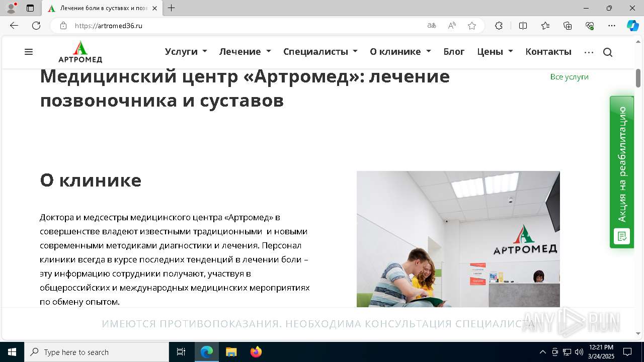Image resolution: width=644 pixels, height=362 pixels.
Task: Activate the Read aloud icon
Action: tap(452, 26)
